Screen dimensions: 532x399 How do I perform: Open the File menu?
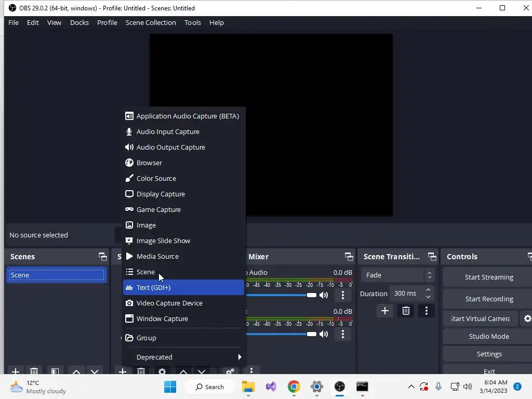point(14,23)
